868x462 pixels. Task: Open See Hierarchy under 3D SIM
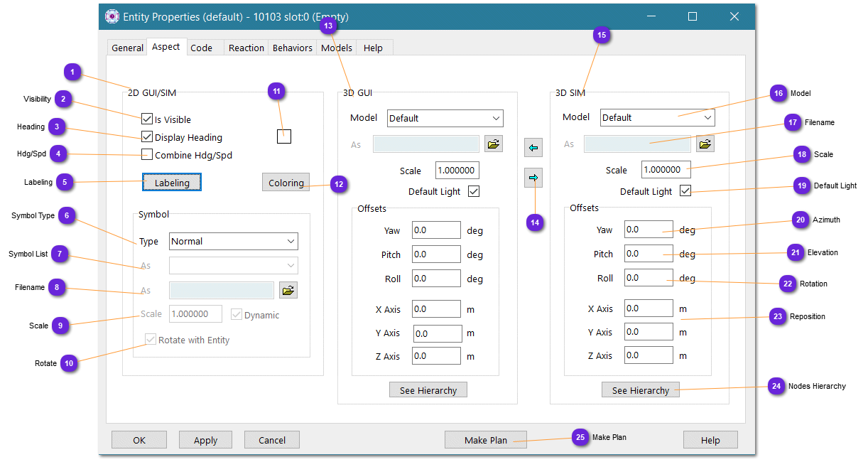[x=641, y=390]
